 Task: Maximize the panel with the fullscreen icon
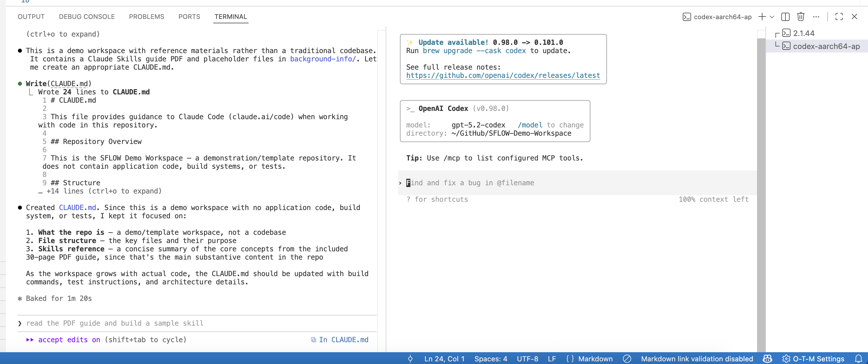839,17
